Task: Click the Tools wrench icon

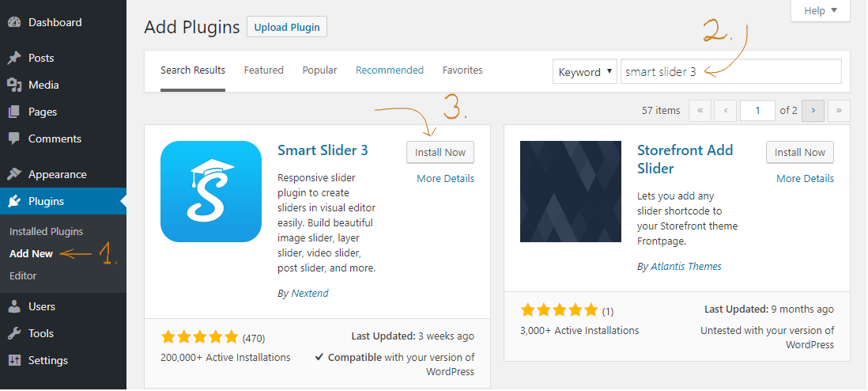Action: coord(14,333)
